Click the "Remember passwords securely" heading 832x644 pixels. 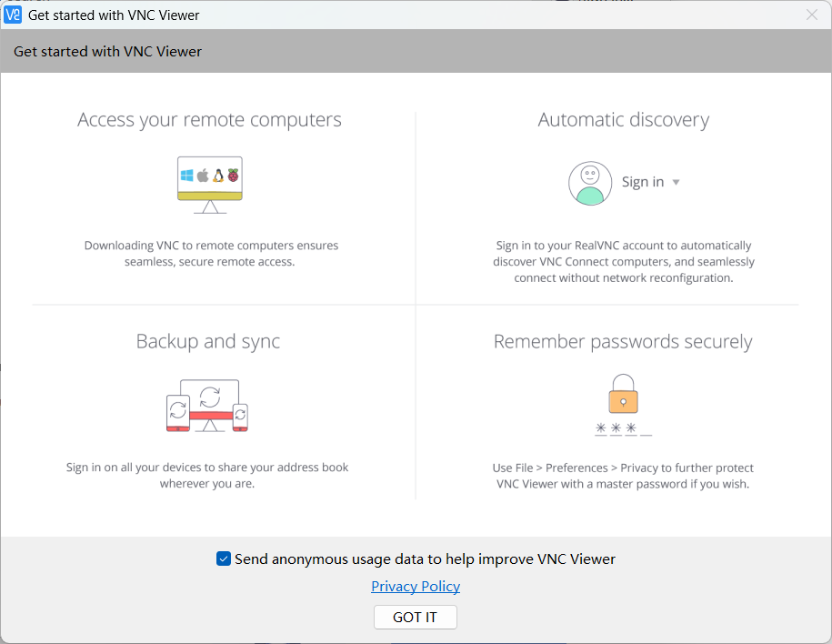tap(623, 342)
